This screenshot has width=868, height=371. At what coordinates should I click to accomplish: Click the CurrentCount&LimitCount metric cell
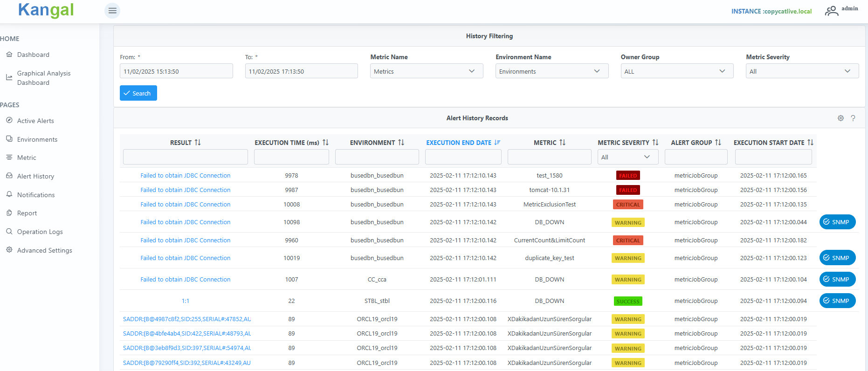point(550,240)
